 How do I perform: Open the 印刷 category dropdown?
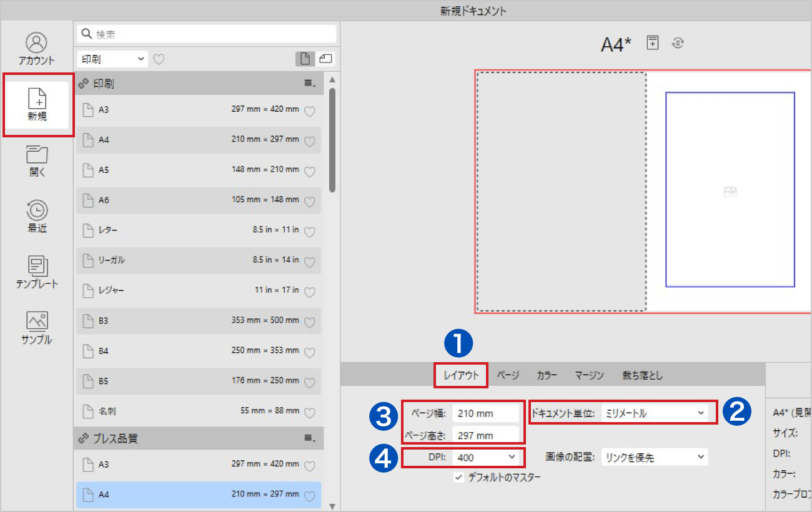click(x=112, y=59)
